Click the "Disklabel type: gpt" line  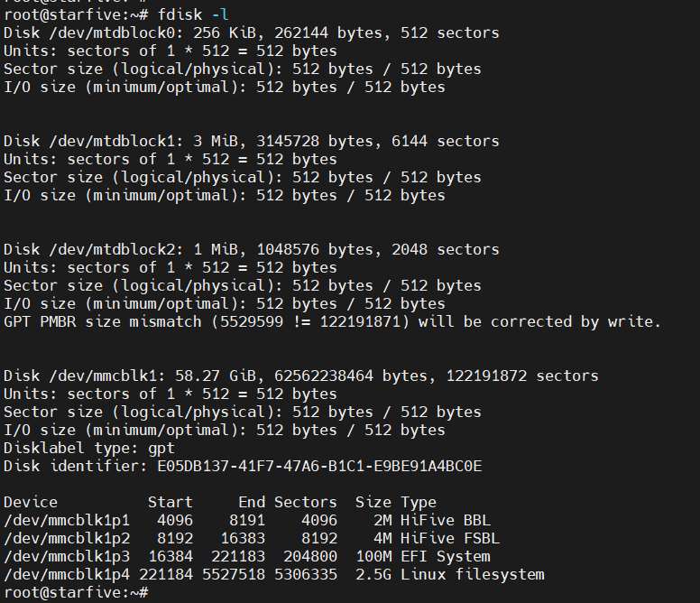coord(89,448)
